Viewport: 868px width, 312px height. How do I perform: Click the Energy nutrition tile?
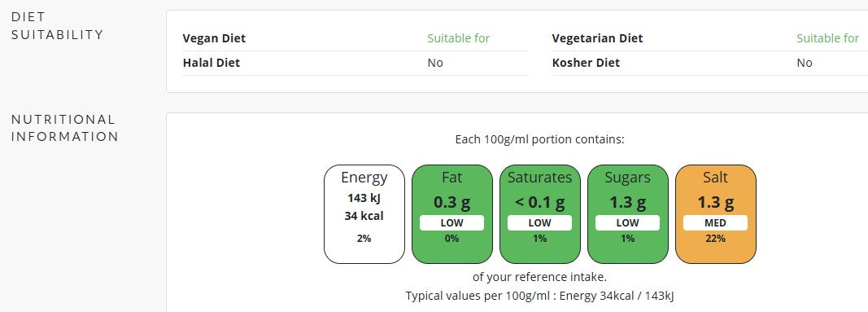point(364,214)
